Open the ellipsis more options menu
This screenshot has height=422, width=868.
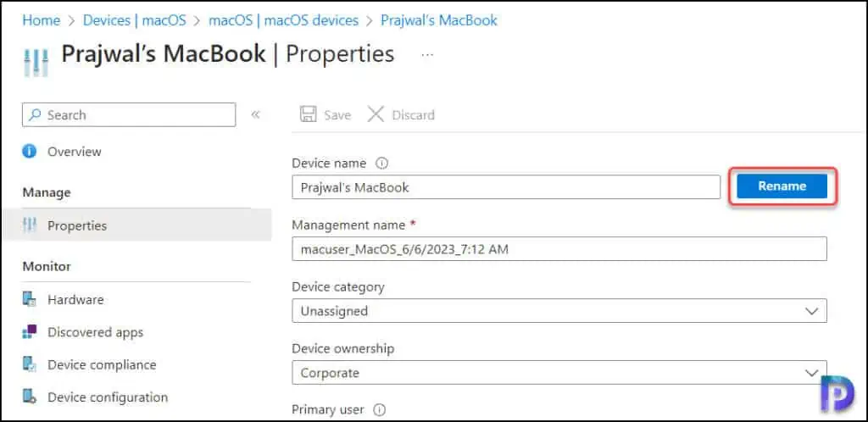pos(427,55)
